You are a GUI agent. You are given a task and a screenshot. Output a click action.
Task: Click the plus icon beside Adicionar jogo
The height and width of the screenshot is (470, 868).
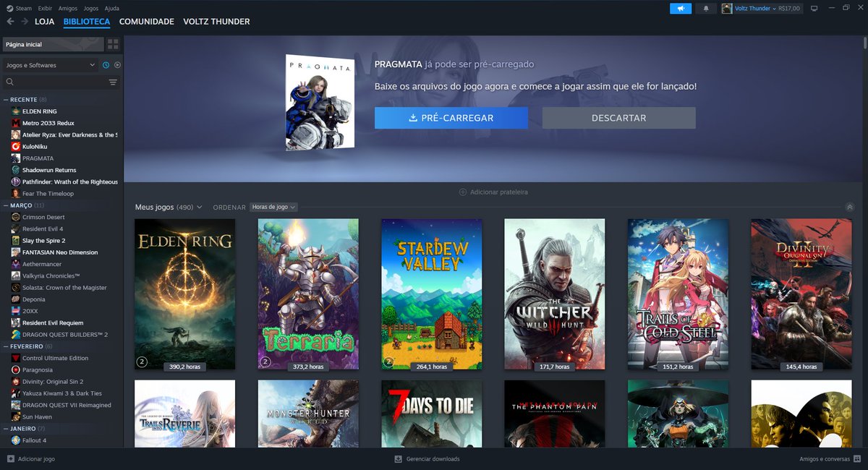(10, 459)
